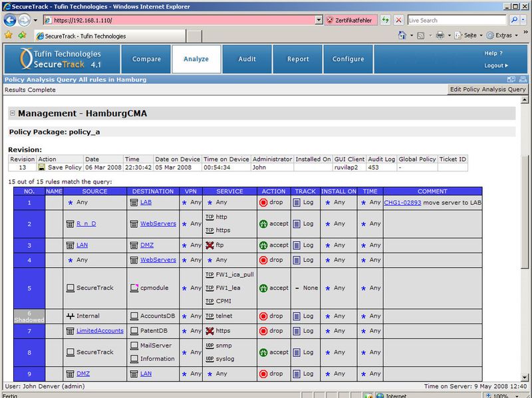The height and width of the screenshot is (398, 532).
Task: Open the CHG1-02893 ticket link
Action: coord(402,203)
